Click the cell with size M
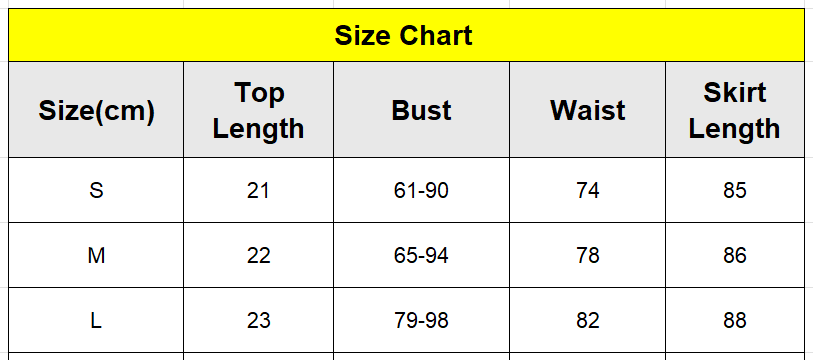The width and height of the screenshot is (813, 360). [x=96, y=255]
